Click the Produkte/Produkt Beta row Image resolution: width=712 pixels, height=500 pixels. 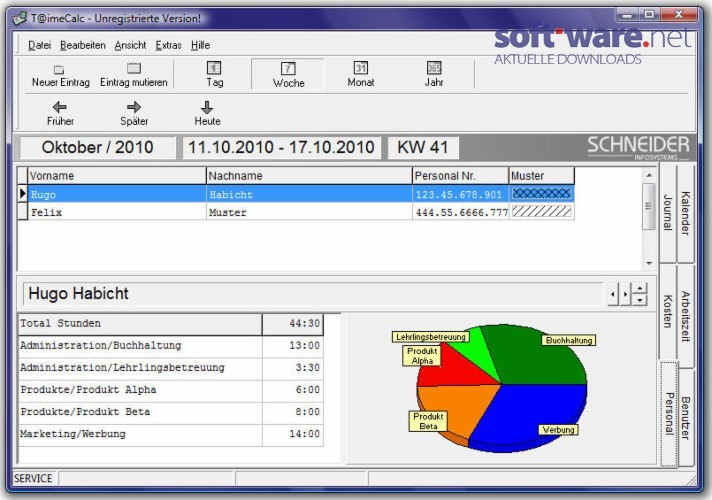(171, 412)
